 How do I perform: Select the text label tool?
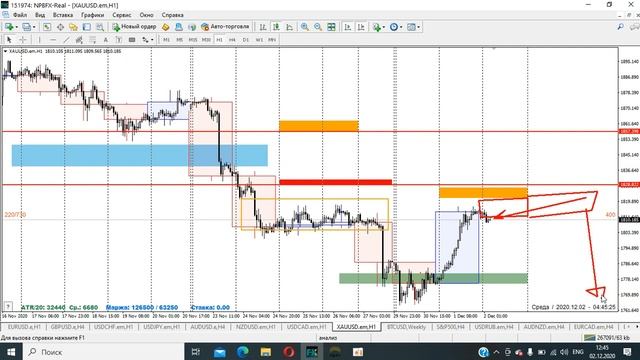pyautogui.click(x=119, y=40)
